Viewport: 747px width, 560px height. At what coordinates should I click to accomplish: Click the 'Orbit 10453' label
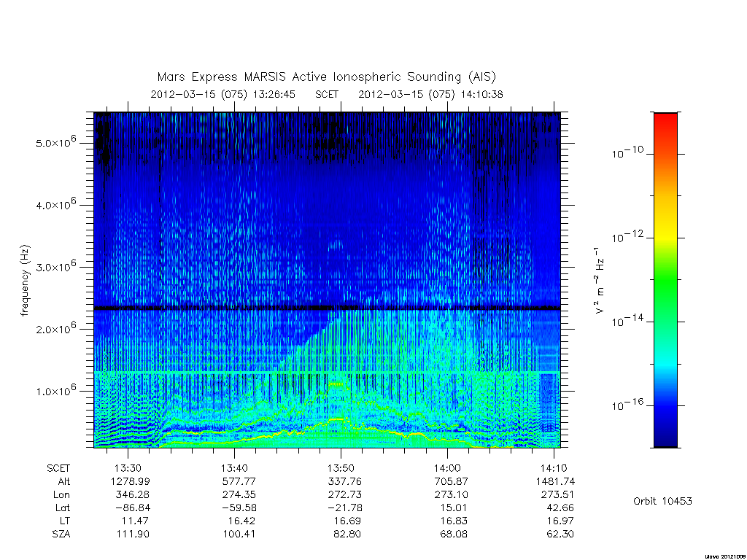(x=662, y=501)
